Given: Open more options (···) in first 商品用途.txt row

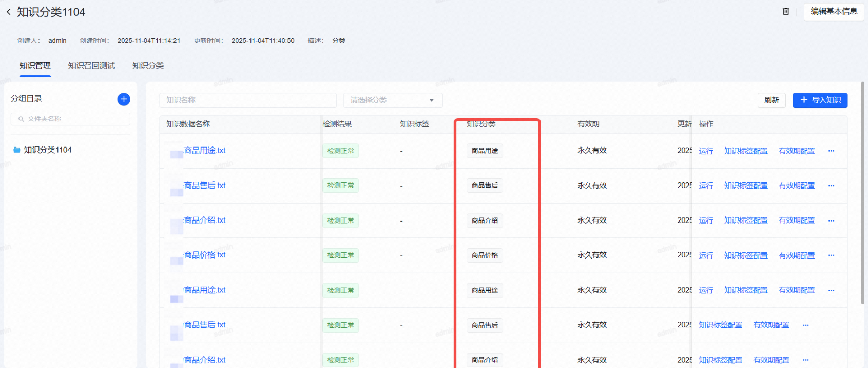Looking at the screenshot, I should 831,151.
